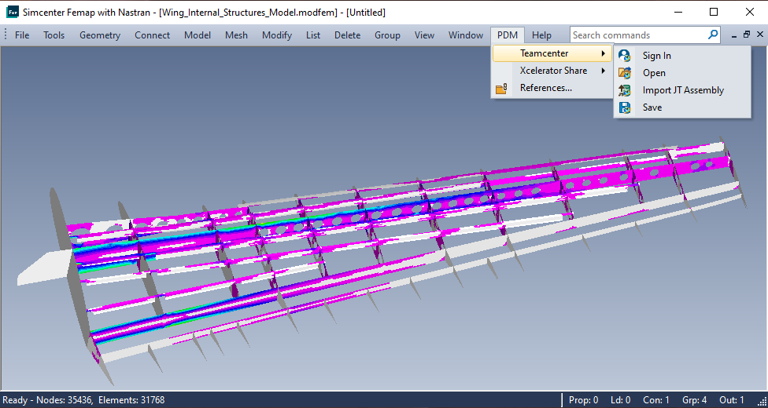Minimize the inner document window
Screen dimensions: 768x408
point(734,35)
